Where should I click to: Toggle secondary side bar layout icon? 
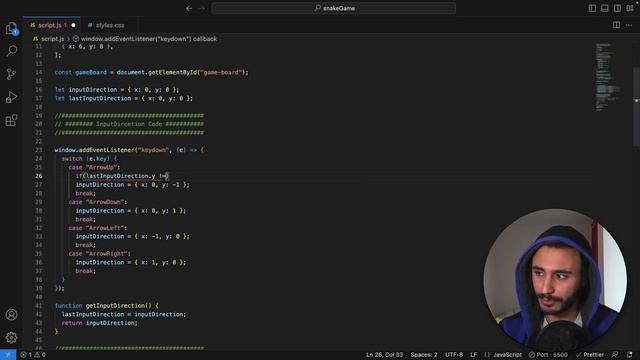point(618,8)
